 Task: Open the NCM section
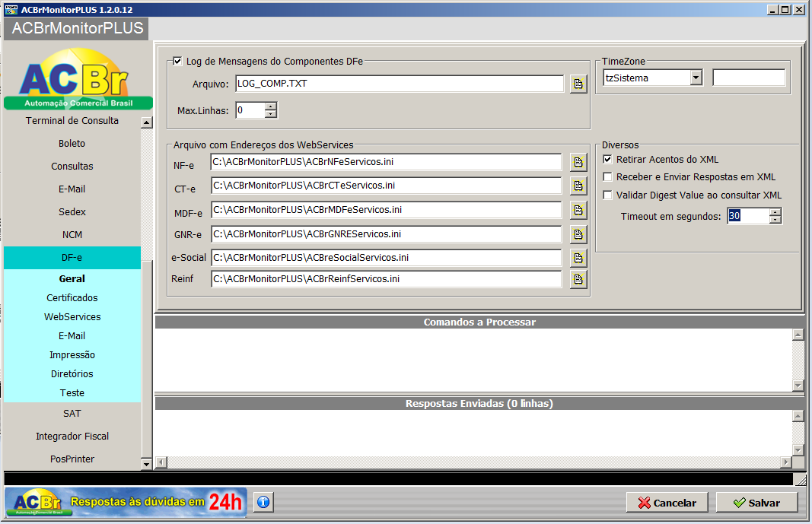(72, 234)
